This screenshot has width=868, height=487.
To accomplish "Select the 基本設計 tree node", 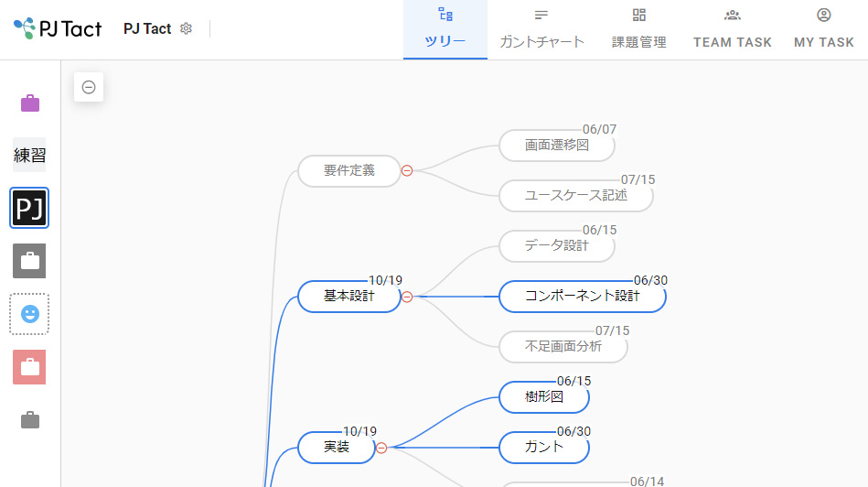I will [349, 297].
